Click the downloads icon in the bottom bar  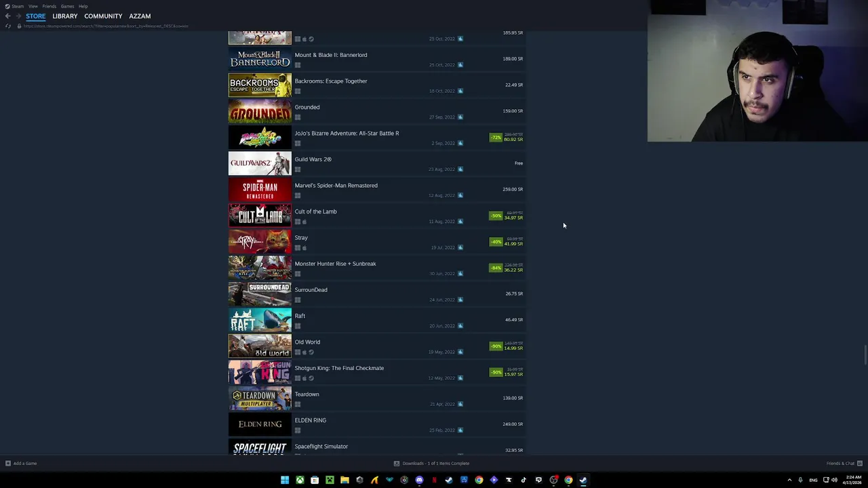[397, 464]
